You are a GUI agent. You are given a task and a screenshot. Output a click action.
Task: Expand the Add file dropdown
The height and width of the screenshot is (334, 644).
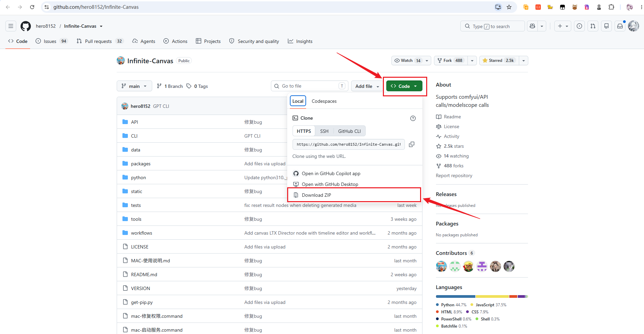click(367, 86)
